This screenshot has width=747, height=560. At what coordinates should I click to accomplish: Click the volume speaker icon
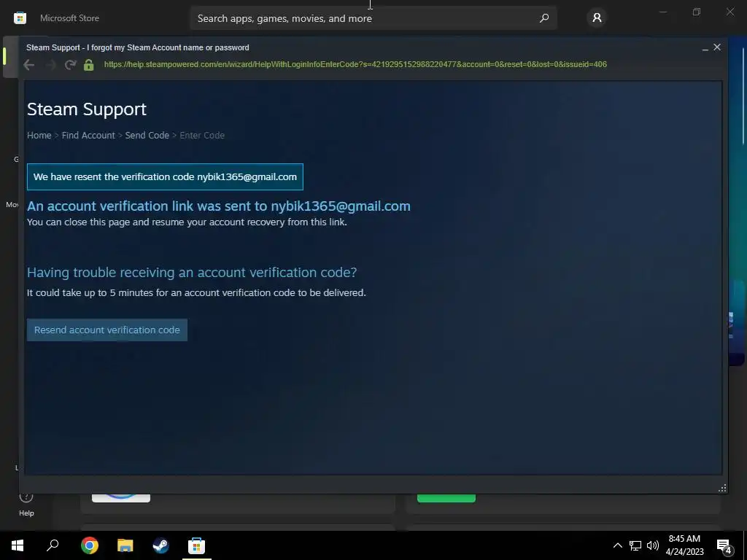[653, 545]
